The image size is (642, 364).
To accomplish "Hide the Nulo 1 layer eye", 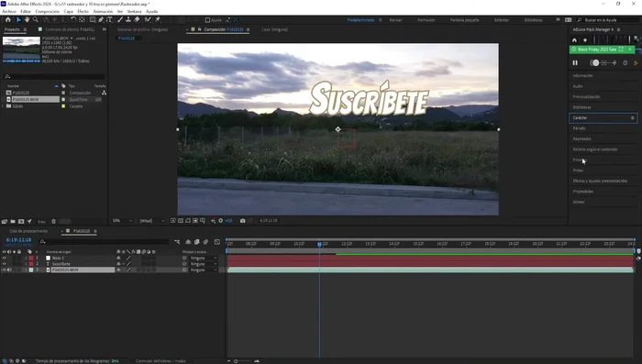I will 4,259.
